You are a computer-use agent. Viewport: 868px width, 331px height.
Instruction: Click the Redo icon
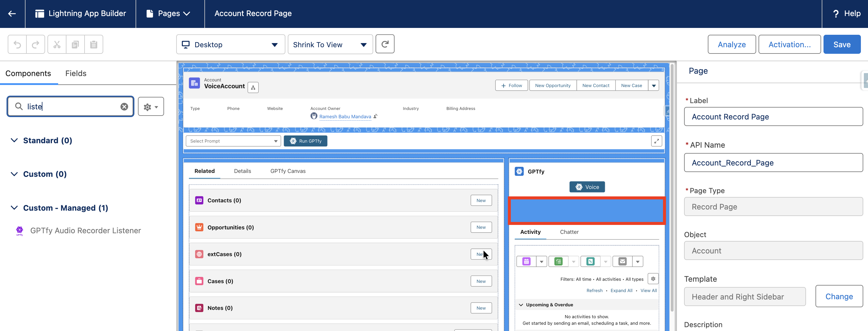[35, 44]
